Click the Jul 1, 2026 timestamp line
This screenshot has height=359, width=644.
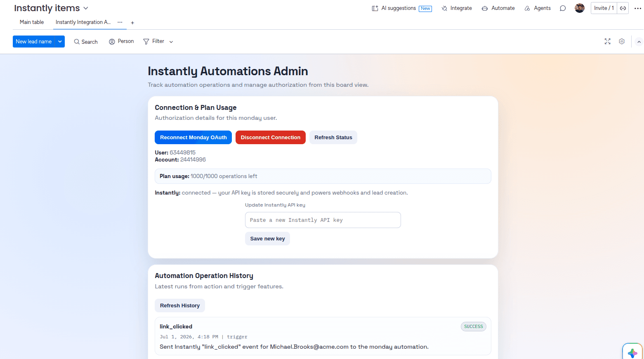click(x=204, y=337)
